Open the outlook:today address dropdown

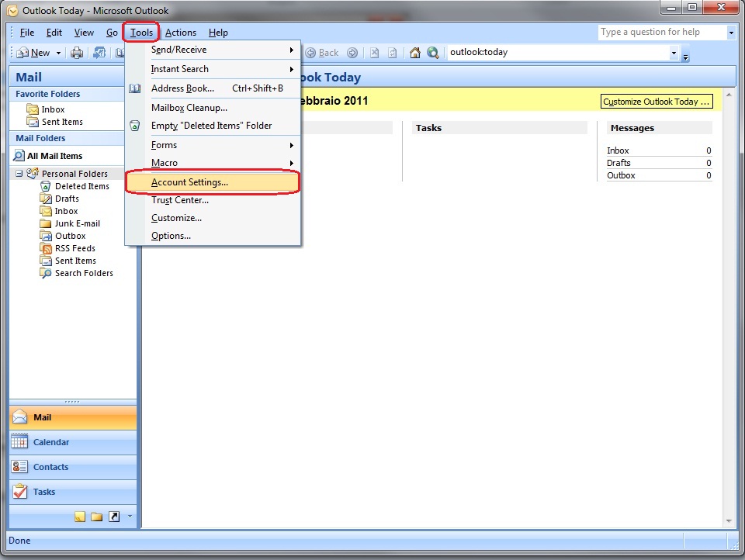[674, 53]
